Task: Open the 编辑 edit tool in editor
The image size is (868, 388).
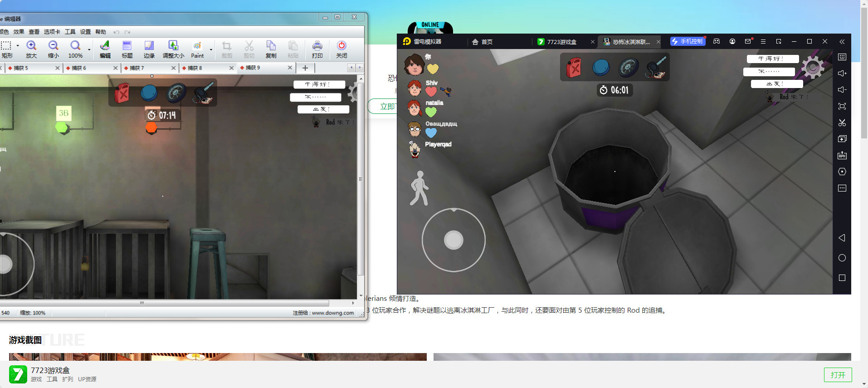Action: click(x=105, y=49)
